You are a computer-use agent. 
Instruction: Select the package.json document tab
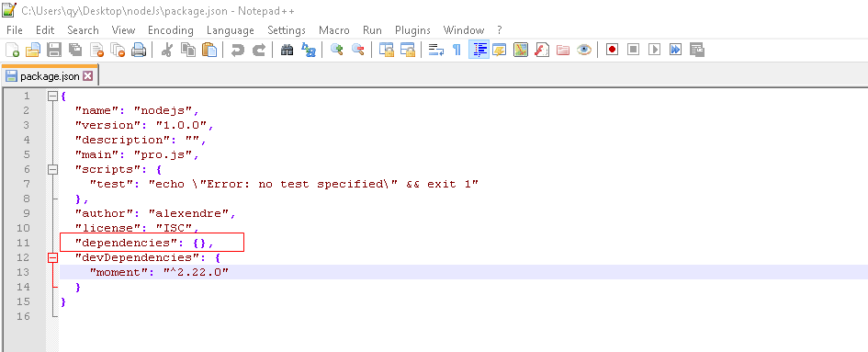pos(50,76)
